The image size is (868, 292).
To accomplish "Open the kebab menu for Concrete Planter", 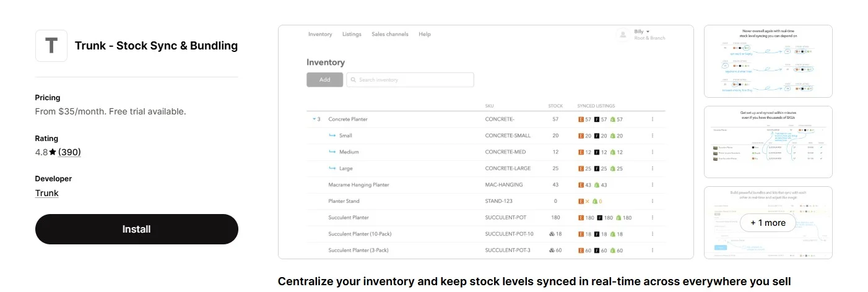I will (x=652, y=119).
